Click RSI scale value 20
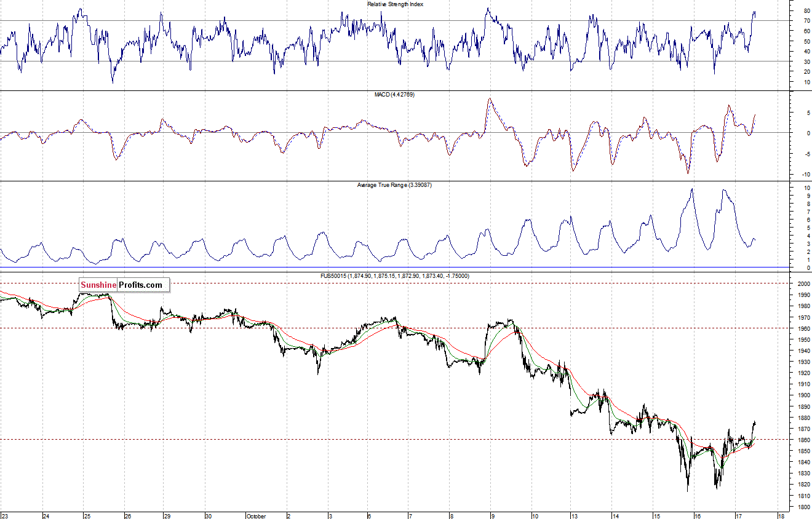The width and height of the screenshot is (812, 519). click(806, 71)
